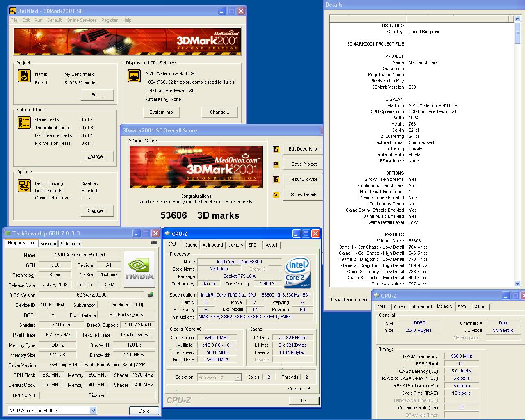Screen dimensions: 525x420
Task: Click the 3DMark2001 banner on Overall Score window
Action: [196, 167]
